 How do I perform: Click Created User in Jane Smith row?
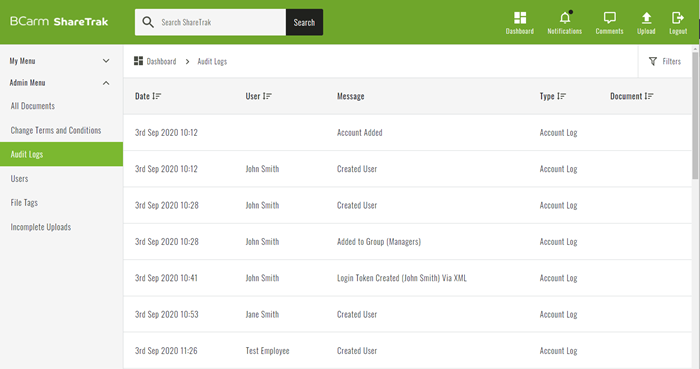click(357, 314)
